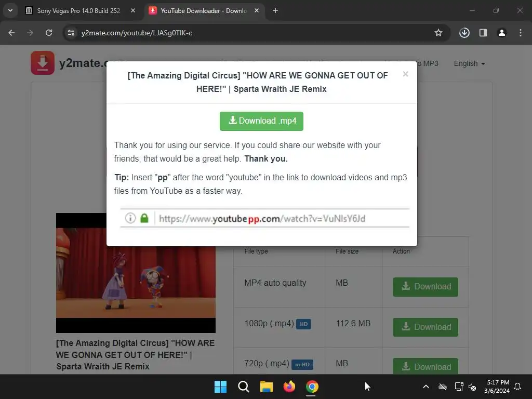This screenshot has width=532, height=399.
Task: Click the video title below thumbnail
Action: (136, 355)
